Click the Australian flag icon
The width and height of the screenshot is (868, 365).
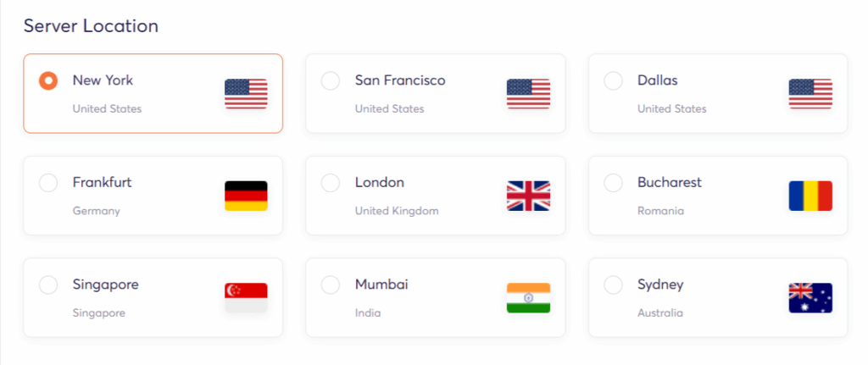pyautogui.click(x=810, y=297)
